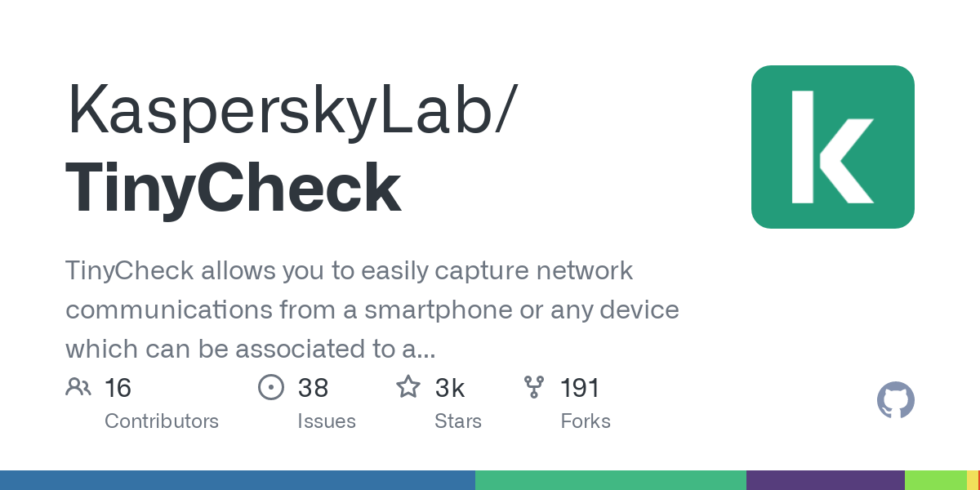Click the 191 forks count

pos(580,388)
